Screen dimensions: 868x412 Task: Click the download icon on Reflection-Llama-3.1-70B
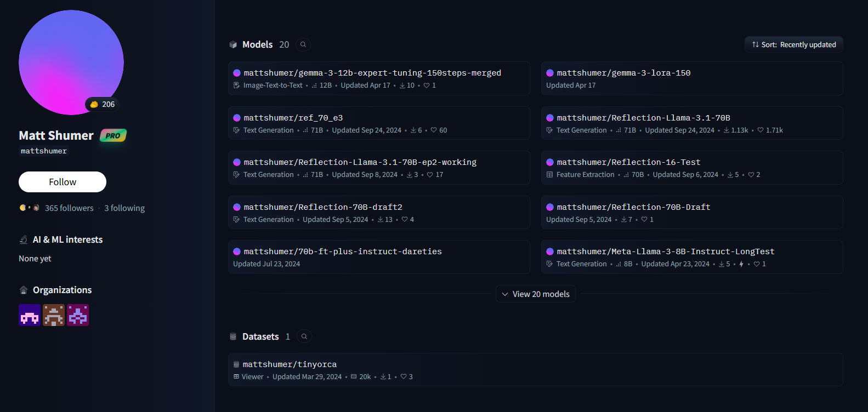click(727, 130)
